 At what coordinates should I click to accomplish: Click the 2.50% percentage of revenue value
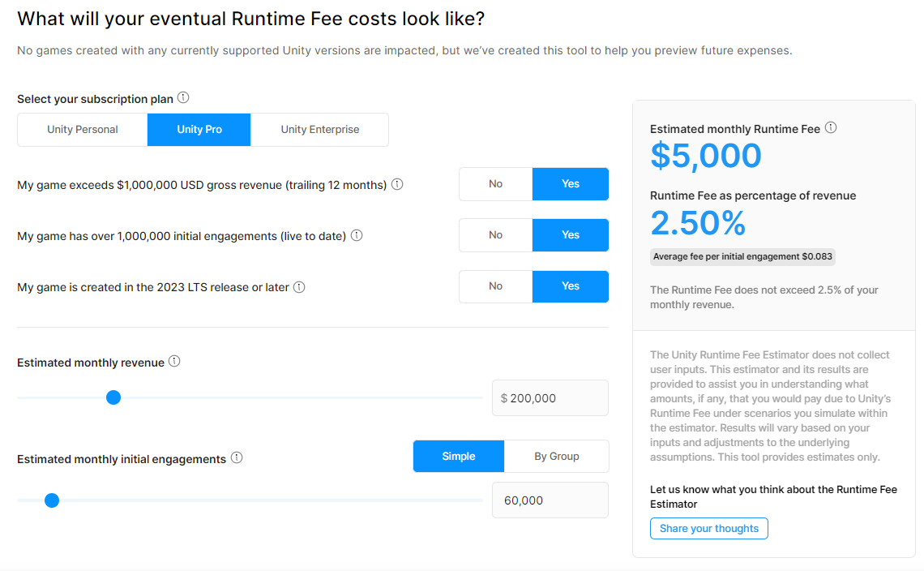pyautogui.click(x=699, y=223)
